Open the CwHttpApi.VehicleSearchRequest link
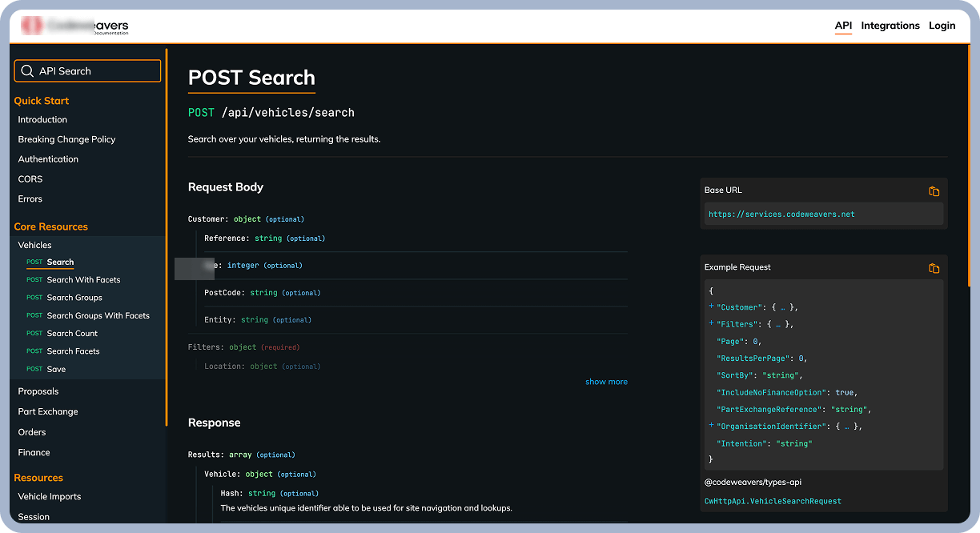The image size is (980, 533). (x=773, y=501)
